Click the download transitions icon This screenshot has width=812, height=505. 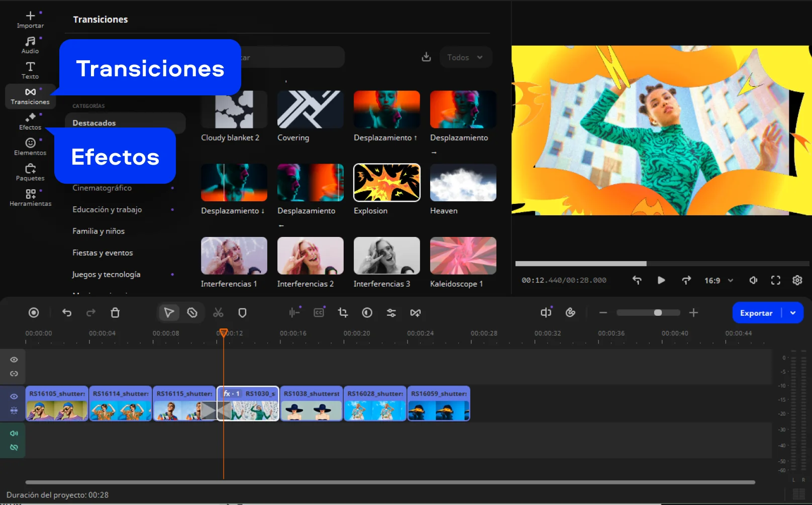(426, 57)
